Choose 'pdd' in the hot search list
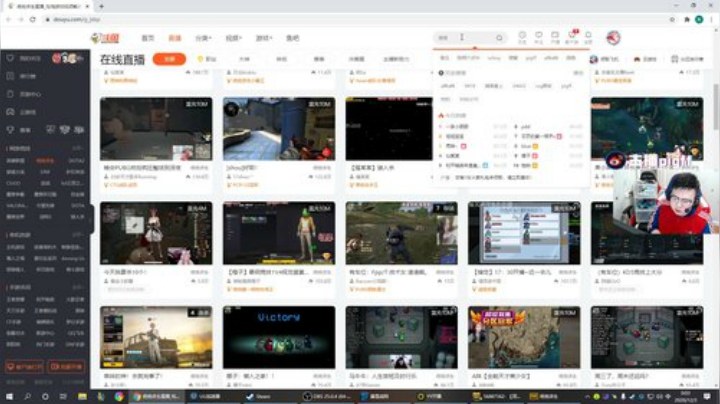720x404 pixels. point(526,126)
